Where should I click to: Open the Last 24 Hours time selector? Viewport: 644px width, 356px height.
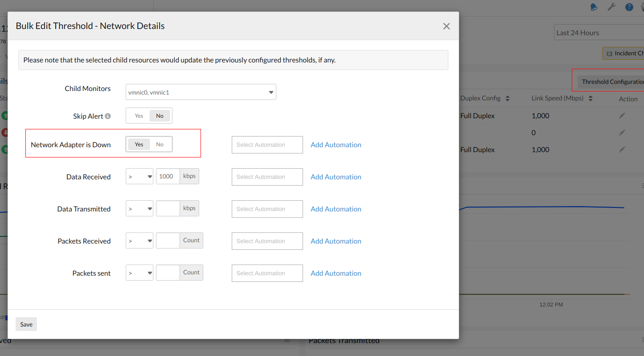point(599,33)
